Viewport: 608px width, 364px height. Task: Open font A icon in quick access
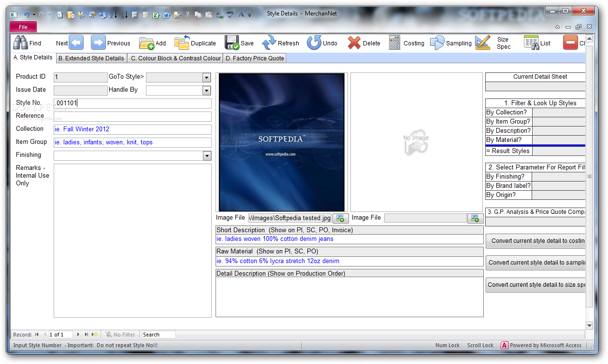pos(241,15)
